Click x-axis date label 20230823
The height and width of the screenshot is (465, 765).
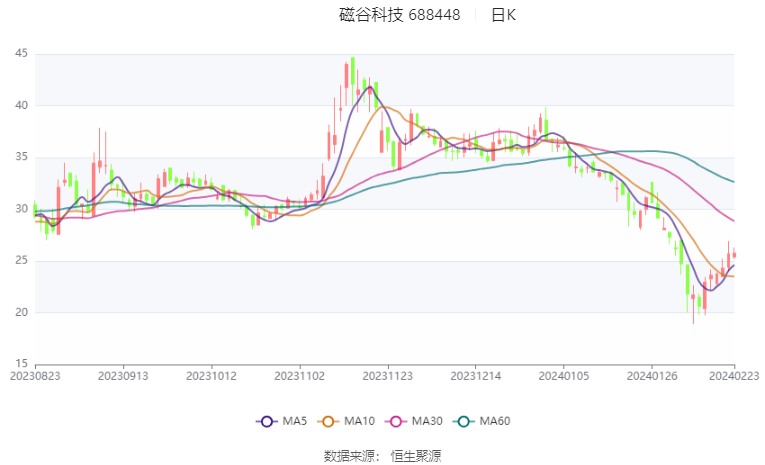tap(35, 376)
